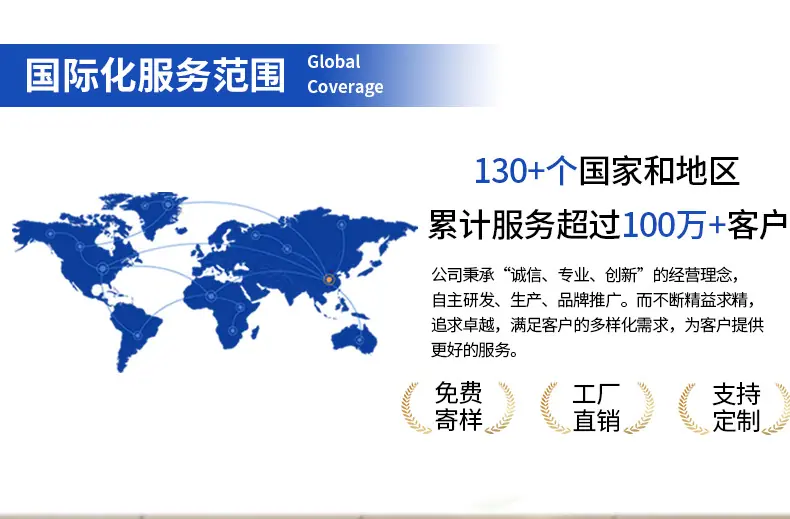Click the Alaska node marker on map
The width and height of the screenshot is (790, 519).
(50, 233)
